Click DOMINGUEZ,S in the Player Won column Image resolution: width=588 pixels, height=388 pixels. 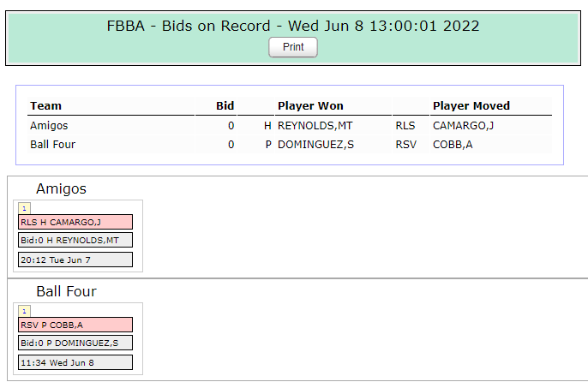click(315, 145)
